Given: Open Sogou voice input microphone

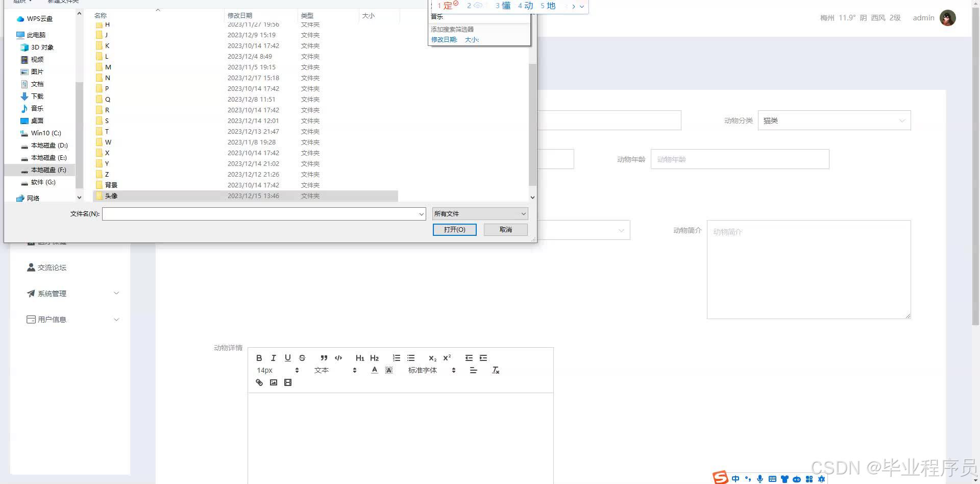Looking at the screenshot, I should pyautogui.click(x=760, y=479).
